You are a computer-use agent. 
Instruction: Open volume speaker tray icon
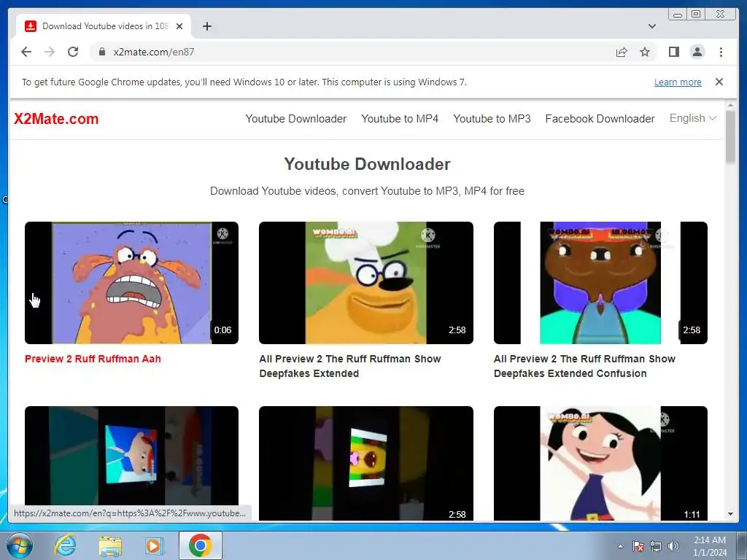[673, 546]
